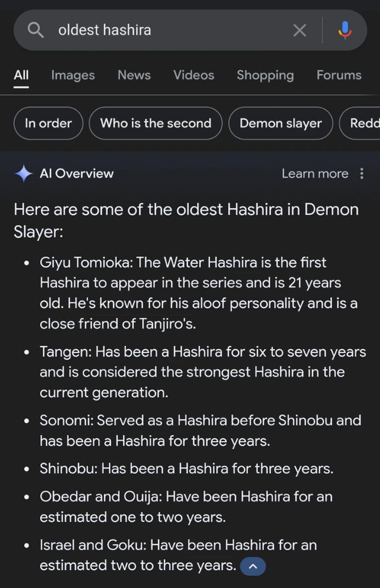Click the 'Who is the second' suggestion chip
This screenshot has width=380, height=588.
[155, 123]
